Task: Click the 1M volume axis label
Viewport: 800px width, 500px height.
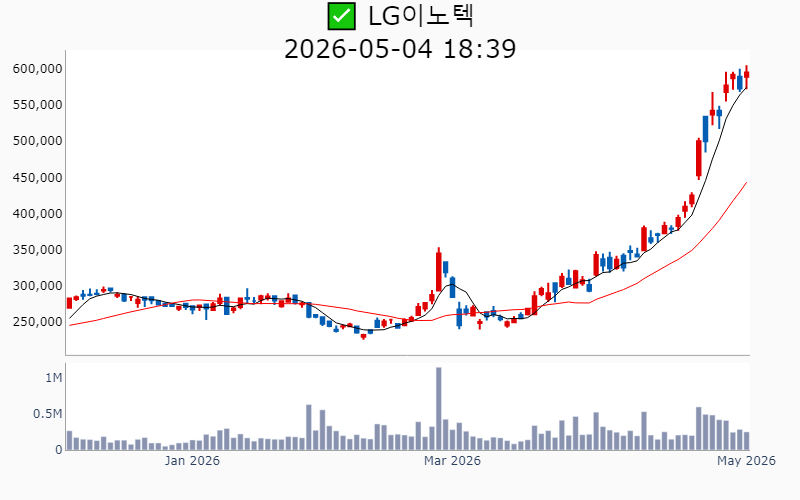Action: [54, 378]
